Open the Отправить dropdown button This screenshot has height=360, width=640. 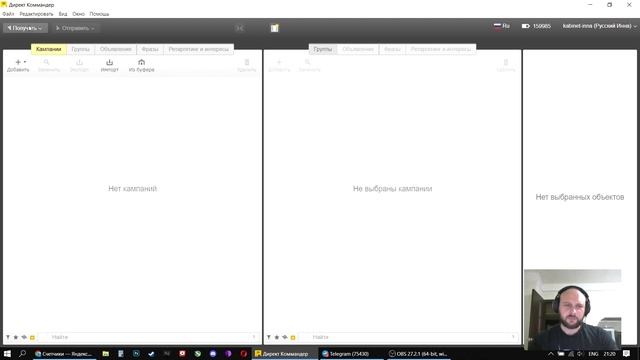pyautogui.click(x=75, y=28)
